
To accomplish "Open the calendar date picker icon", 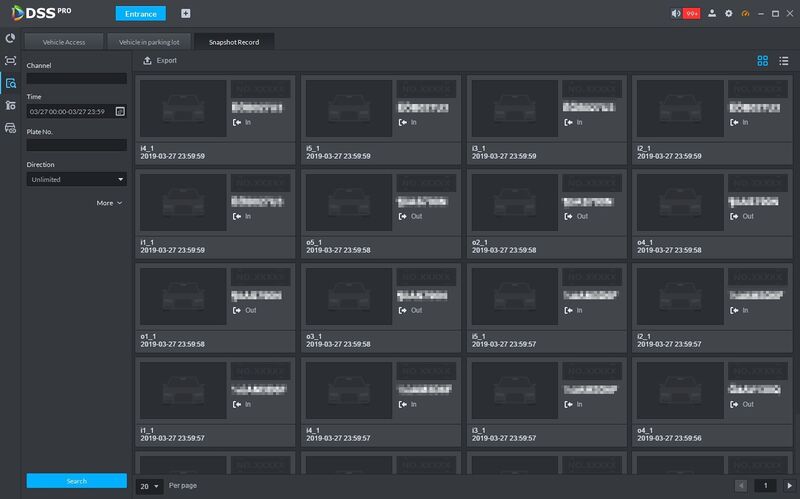I will (x=120, y=111).
